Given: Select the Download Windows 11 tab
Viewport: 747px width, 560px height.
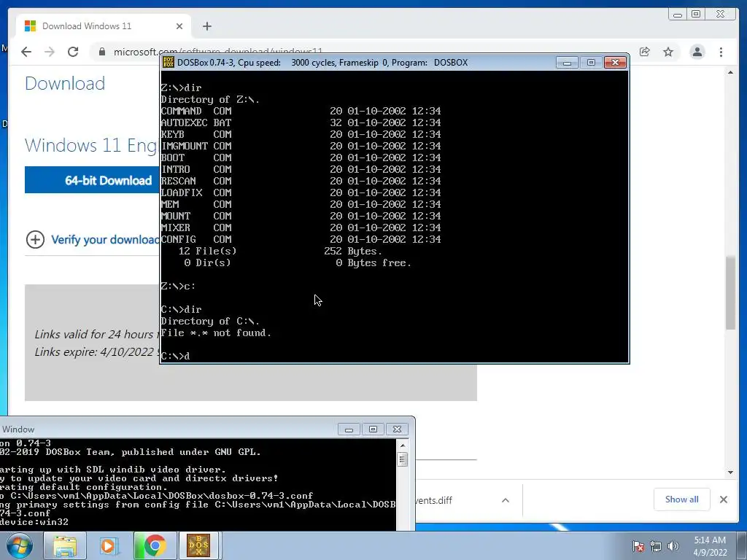Looking at the screenshot, I should tap(104, 26).
